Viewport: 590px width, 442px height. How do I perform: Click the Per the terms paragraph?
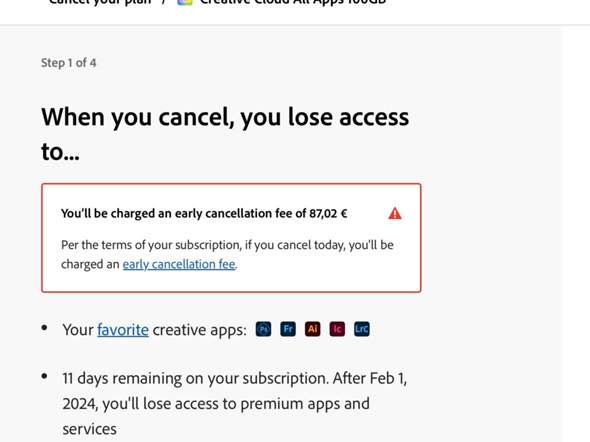click(227, 255)
